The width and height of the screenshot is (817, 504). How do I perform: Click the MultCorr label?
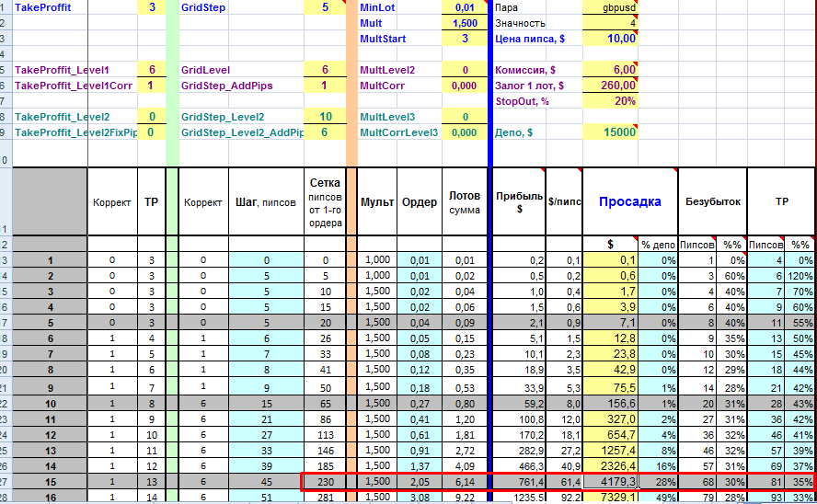[x=382, y=86]
